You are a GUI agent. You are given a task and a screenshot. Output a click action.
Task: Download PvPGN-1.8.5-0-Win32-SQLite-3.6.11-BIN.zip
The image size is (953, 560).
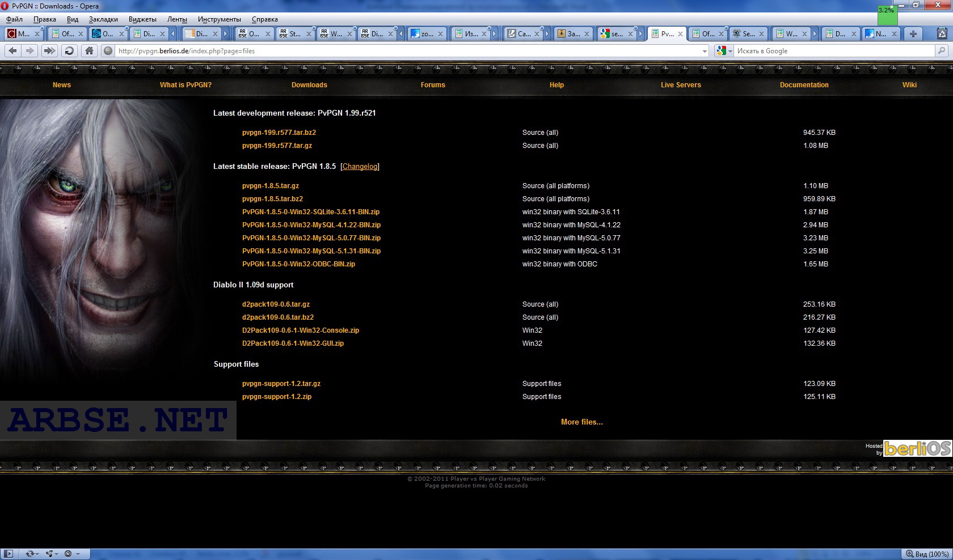[x=311, y=212]
